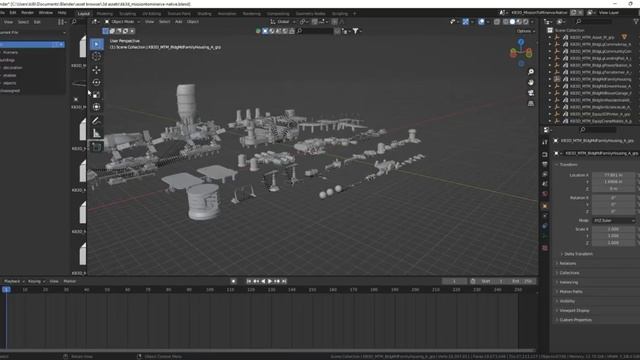The image size is (640, 360).
Task: Select the Rotate tool
Action: tap(96, 82)
